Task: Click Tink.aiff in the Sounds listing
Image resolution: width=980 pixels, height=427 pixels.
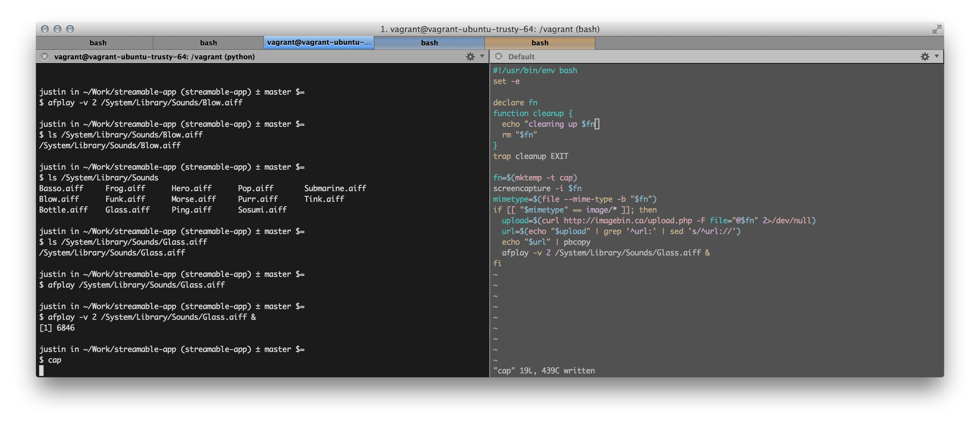Action: pos(324,199)
